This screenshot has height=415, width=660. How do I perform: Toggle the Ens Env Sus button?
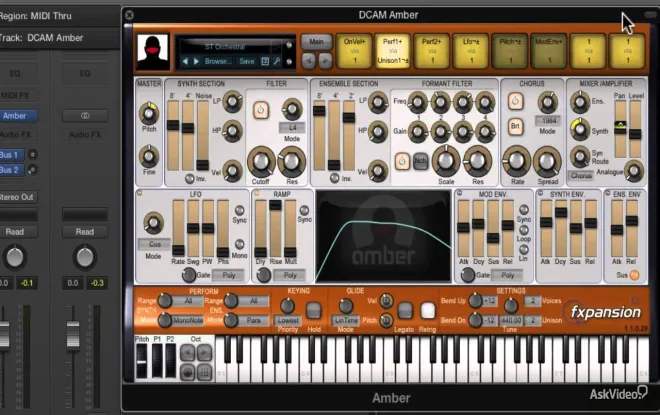tap(634, 275)
